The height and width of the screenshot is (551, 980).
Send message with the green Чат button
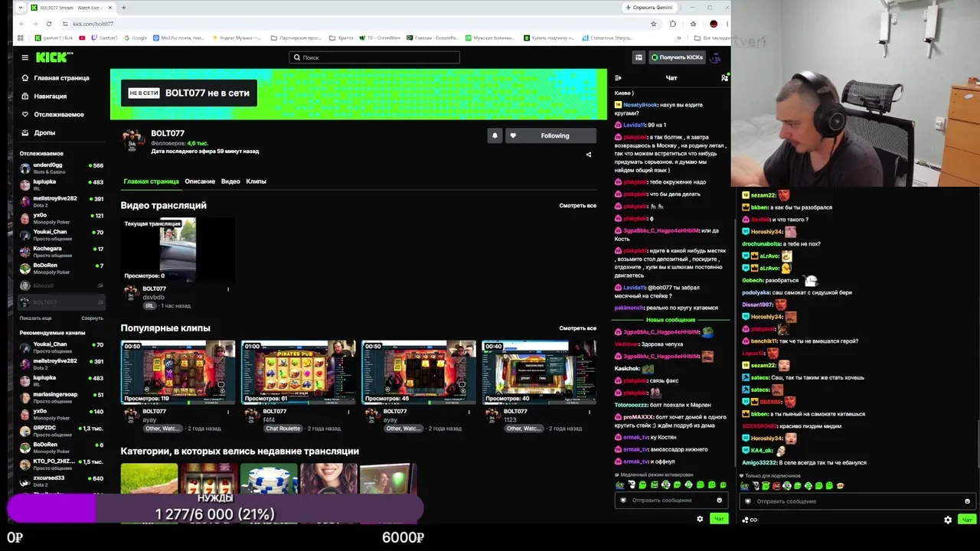pyautogui.click(x=719, y=519)
